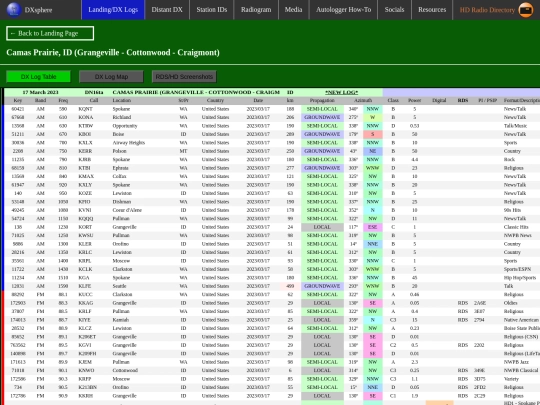Click the Location column header

point(122,101)
